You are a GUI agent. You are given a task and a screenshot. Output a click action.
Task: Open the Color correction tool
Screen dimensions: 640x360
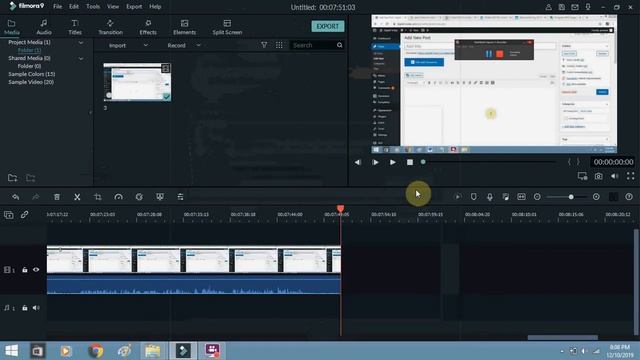pos(139,197)
